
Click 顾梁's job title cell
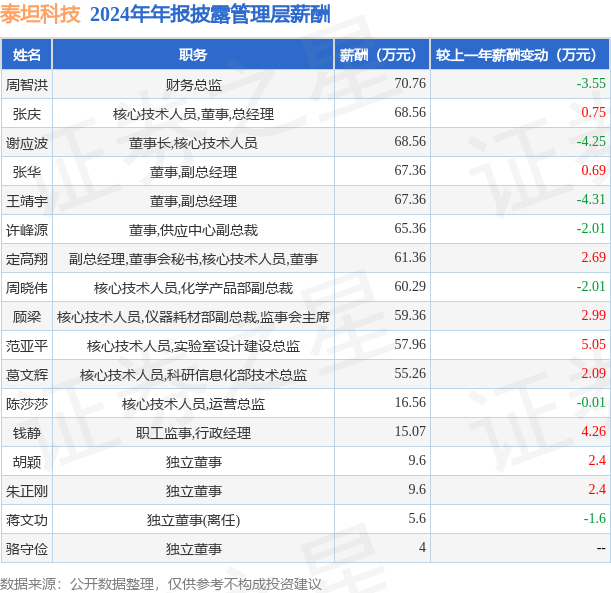pyautogui.click(x=193, y=317)
